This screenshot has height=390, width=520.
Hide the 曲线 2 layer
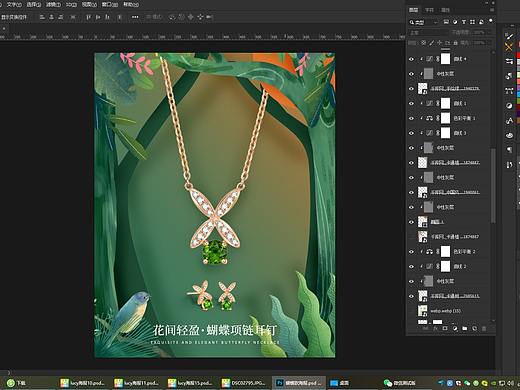411,267
